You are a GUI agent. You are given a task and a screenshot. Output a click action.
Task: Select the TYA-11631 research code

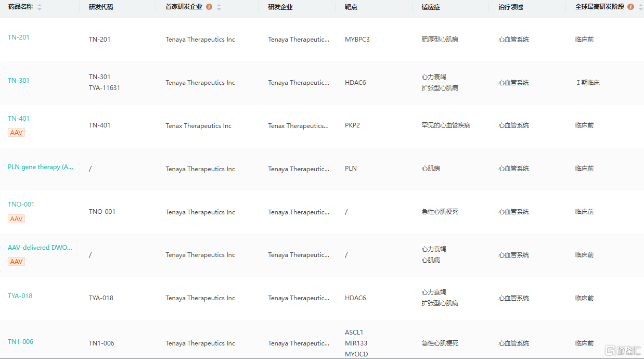[x=105, y=88]
